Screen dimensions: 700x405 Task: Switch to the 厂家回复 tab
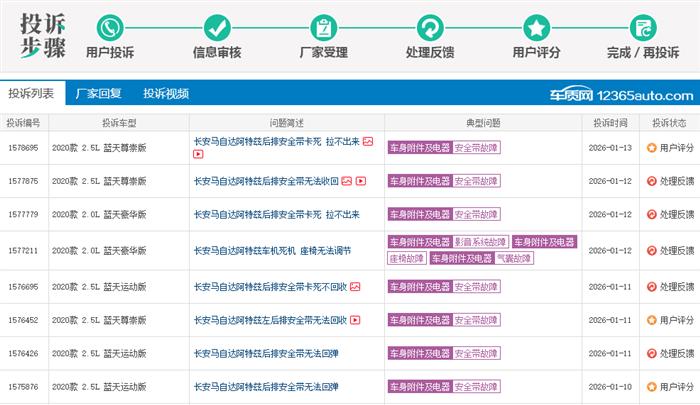(98, 94)
